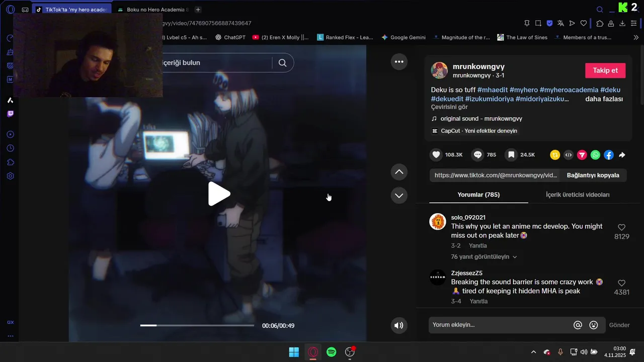
Task: Open the Ranked Flex bookmark
Action: click(x=345, y=37)
